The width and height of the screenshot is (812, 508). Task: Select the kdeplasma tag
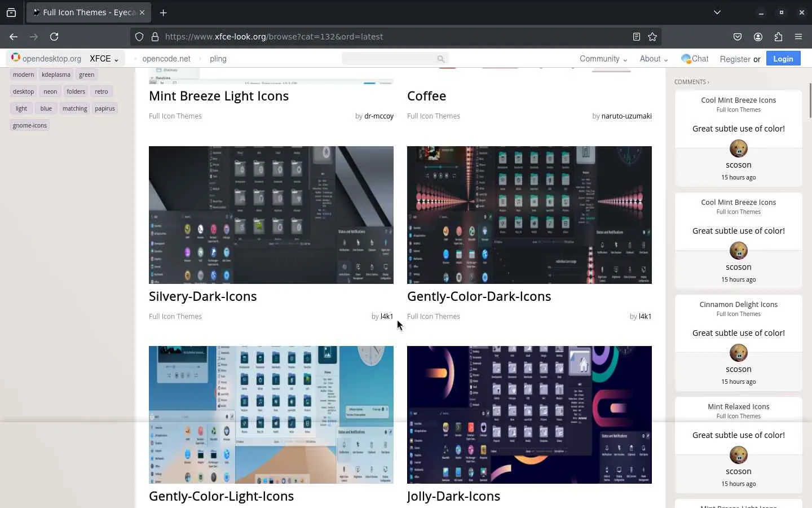[56, 75]
